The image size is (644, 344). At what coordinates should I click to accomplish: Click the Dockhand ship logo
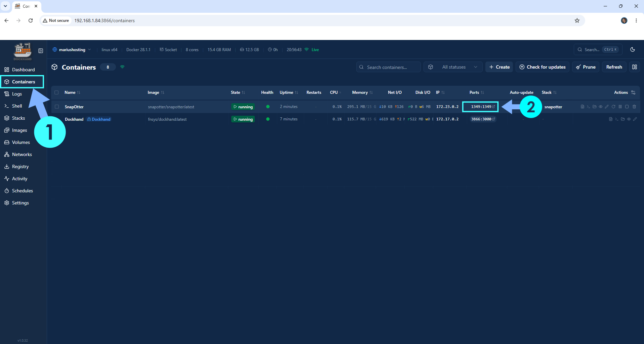pyautogui.click(x=23, y=51)
